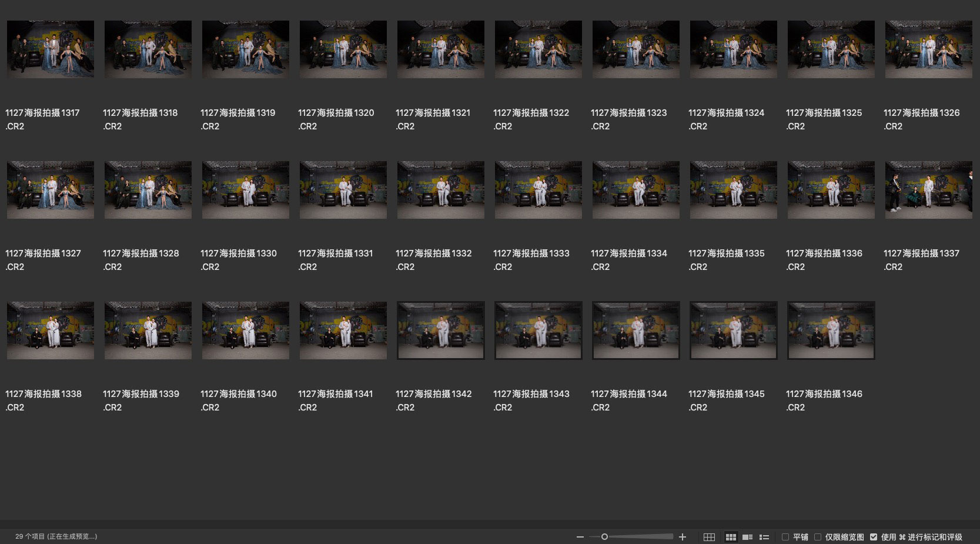Select thumbnail 1127海报拍摄1337.CR2
This screenshot has width=980, height=544.
tap(929, 190)
